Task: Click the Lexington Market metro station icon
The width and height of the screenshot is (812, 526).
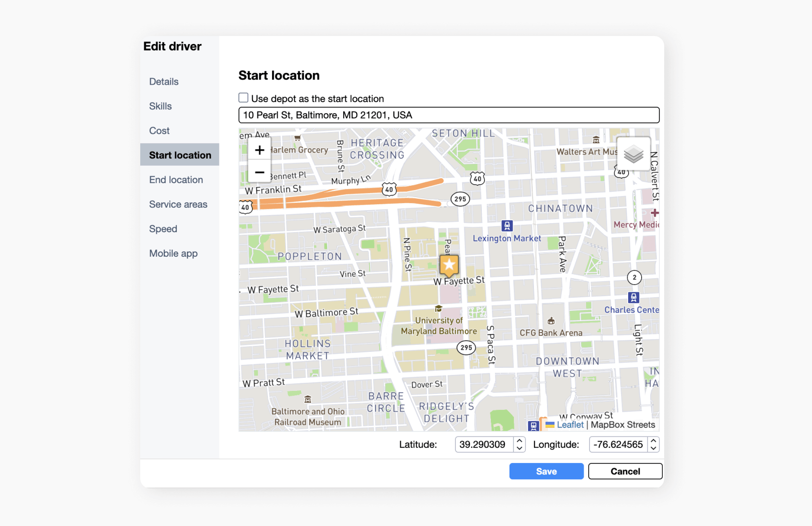Action: pos(507,226)
